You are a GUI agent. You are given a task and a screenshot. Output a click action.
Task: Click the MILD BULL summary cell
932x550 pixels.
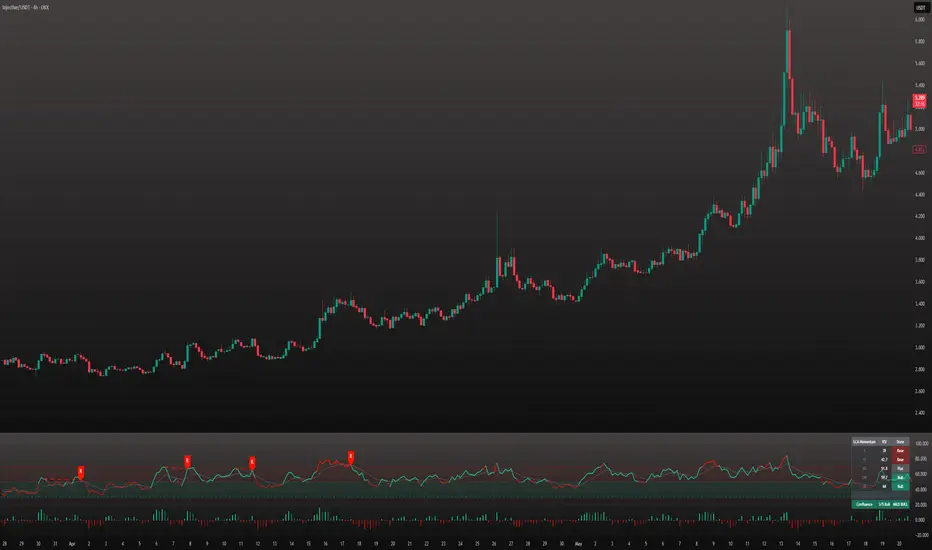(x=900, y=504)
